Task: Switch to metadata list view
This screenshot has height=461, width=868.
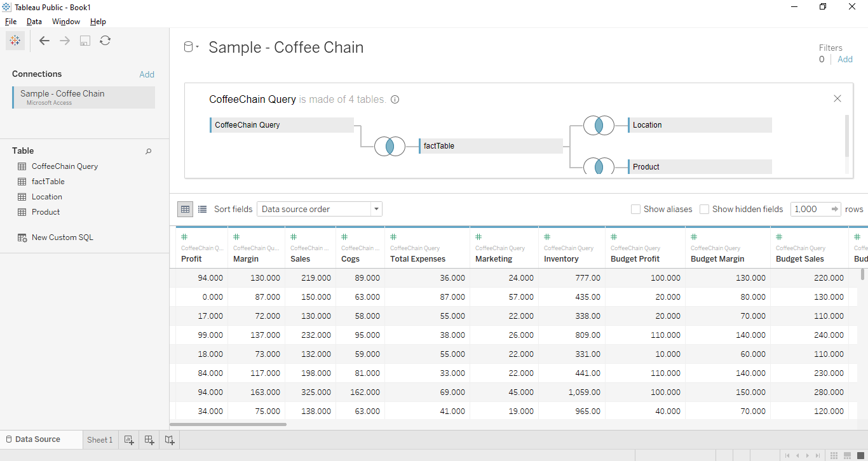Action: click(x=203, y=209)
